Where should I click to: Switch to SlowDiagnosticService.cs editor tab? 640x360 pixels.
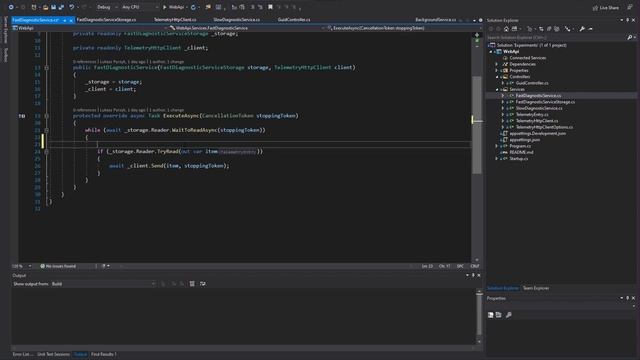pos(236,20)
